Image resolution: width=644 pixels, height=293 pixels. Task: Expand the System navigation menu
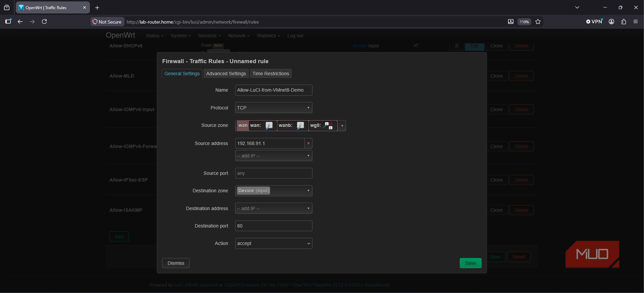[181, 36]
